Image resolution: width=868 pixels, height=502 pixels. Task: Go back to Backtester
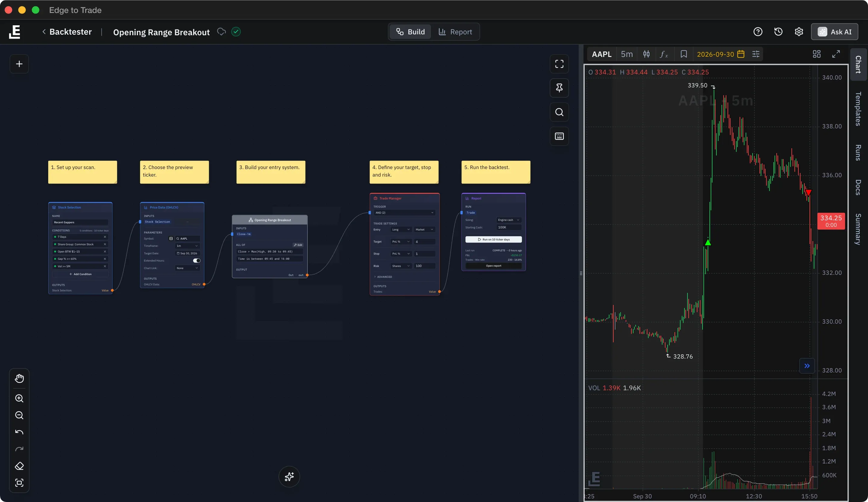(67, 32)
